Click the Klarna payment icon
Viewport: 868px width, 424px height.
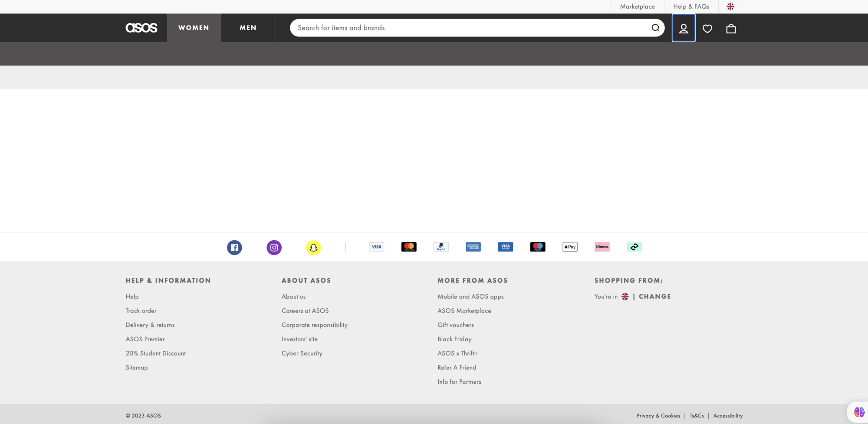(602, 247)
